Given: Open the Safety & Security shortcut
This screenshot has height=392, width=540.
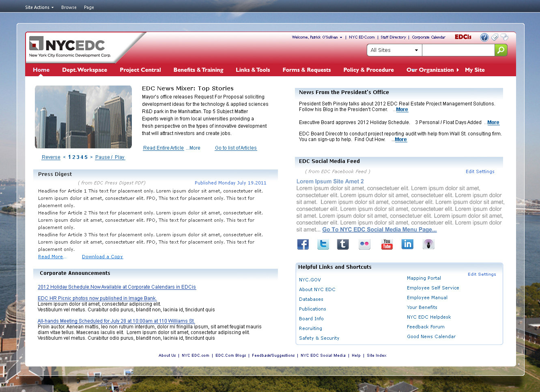Looking at the screenshot, I should [x=319, y=338].
